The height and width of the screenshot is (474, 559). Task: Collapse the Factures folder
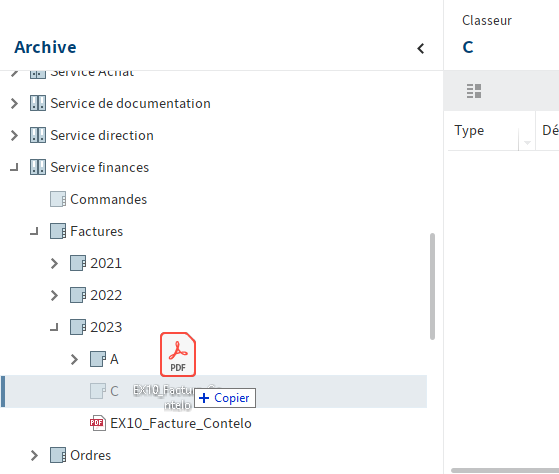[x=34, y=232]
